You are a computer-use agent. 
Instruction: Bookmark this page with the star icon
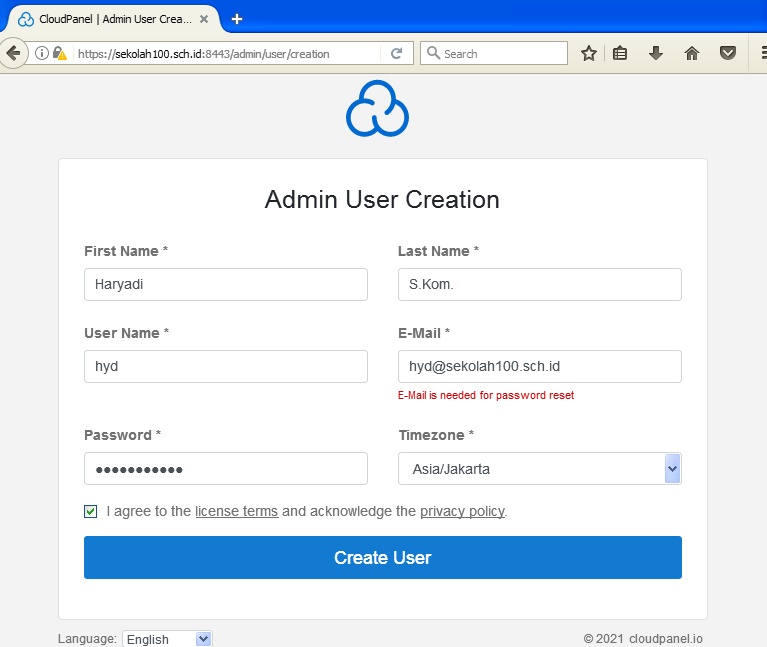[x=589, y=53]
